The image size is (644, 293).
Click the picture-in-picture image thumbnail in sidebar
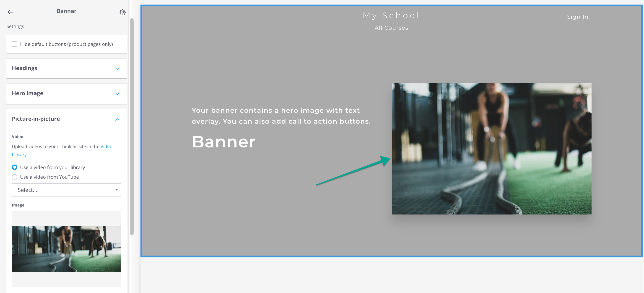tap(67, 249)
